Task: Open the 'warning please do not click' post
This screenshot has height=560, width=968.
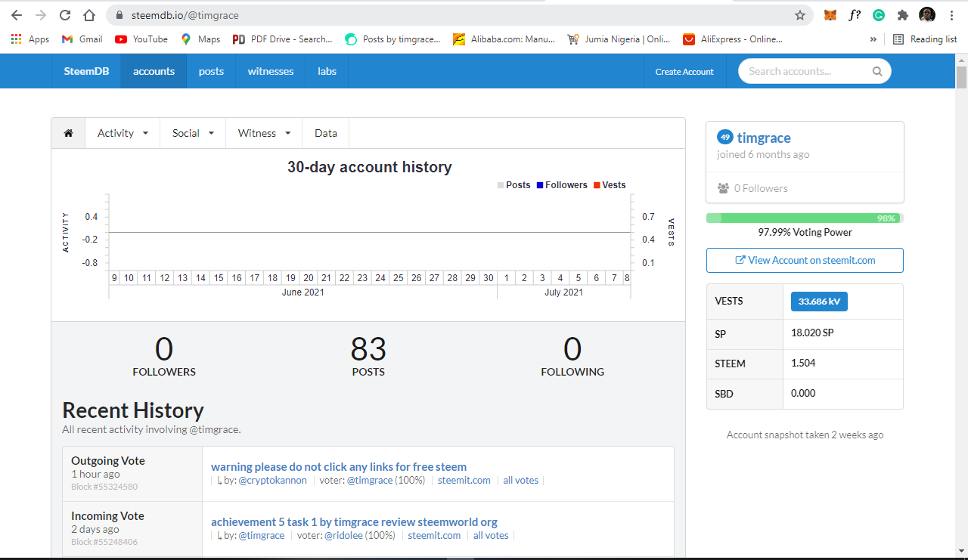Action: click(339, 467)
